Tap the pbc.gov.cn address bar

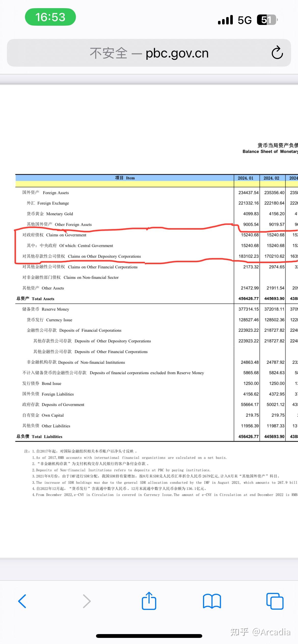coord(149,53)
